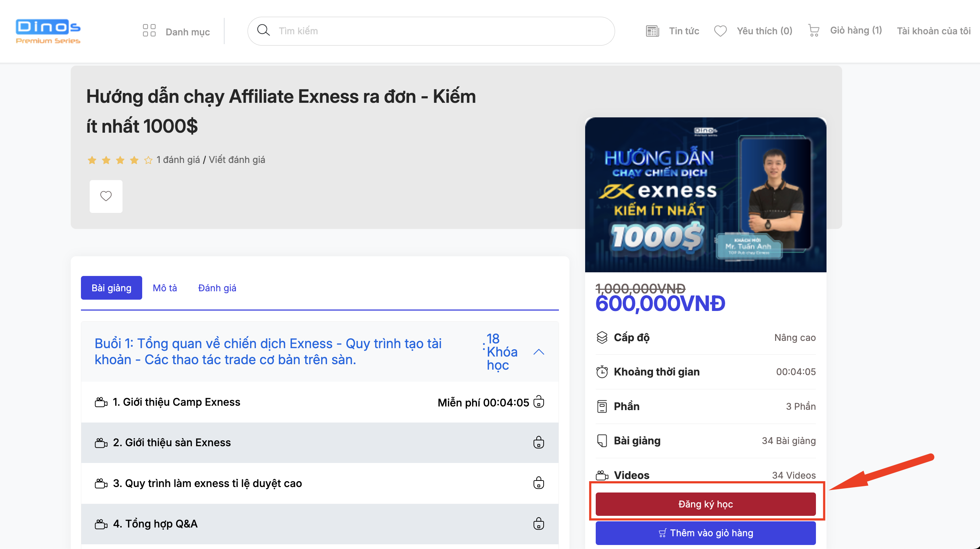Viewport: 980px width, 549px height.
Task: Expand Buổi 1: Tổng quan về chiến dịch heading
Action: 268,352
